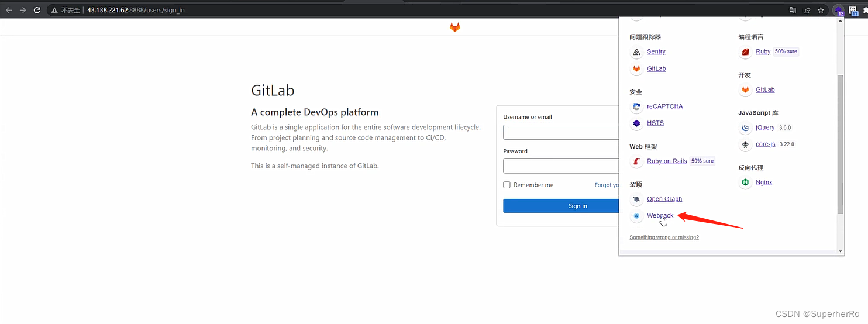Open the jQuery link
The width and height of the screenshot is (868, 324).
(x=765, y=127)
